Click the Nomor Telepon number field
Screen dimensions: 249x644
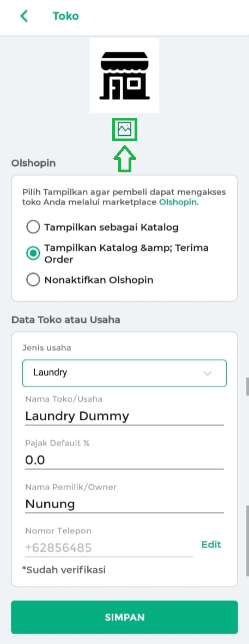point(109,548)
